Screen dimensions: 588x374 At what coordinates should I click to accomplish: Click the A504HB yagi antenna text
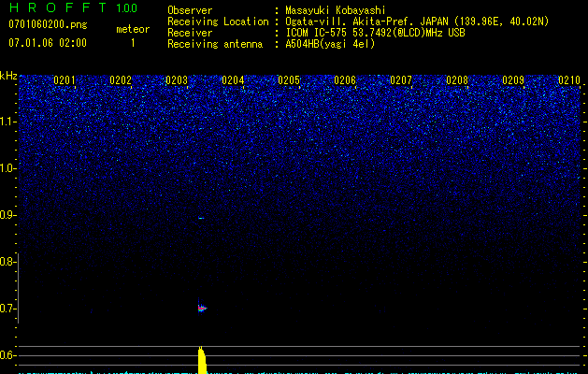(330, 43)
